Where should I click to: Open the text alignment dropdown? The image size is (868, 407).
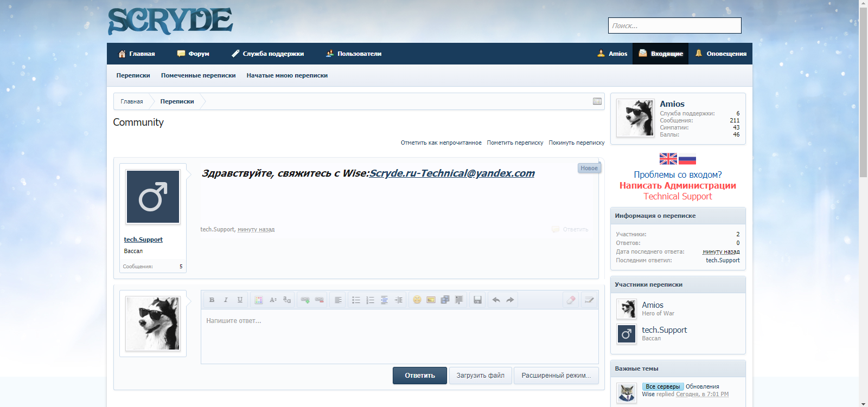[337, 300]
